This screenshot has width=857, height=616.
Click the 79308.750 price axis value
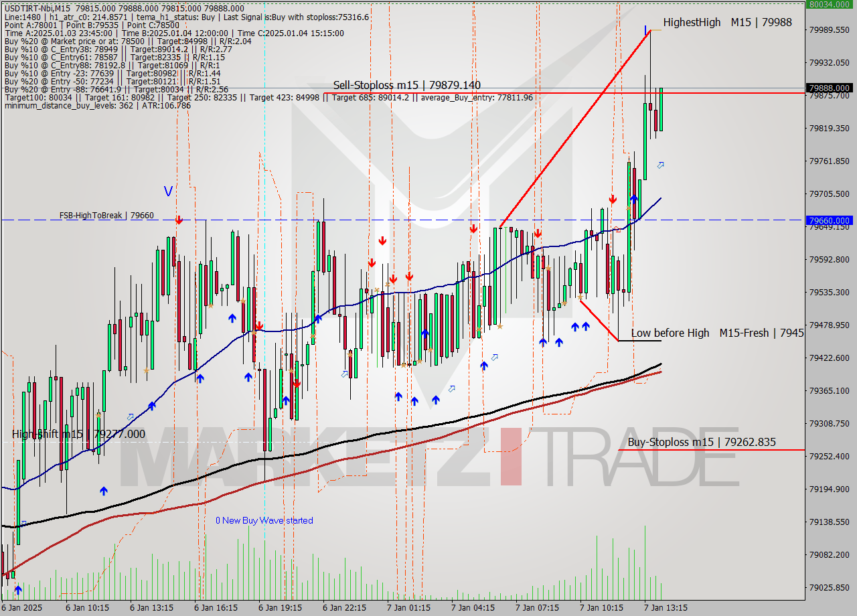click(x=830, y=423)
